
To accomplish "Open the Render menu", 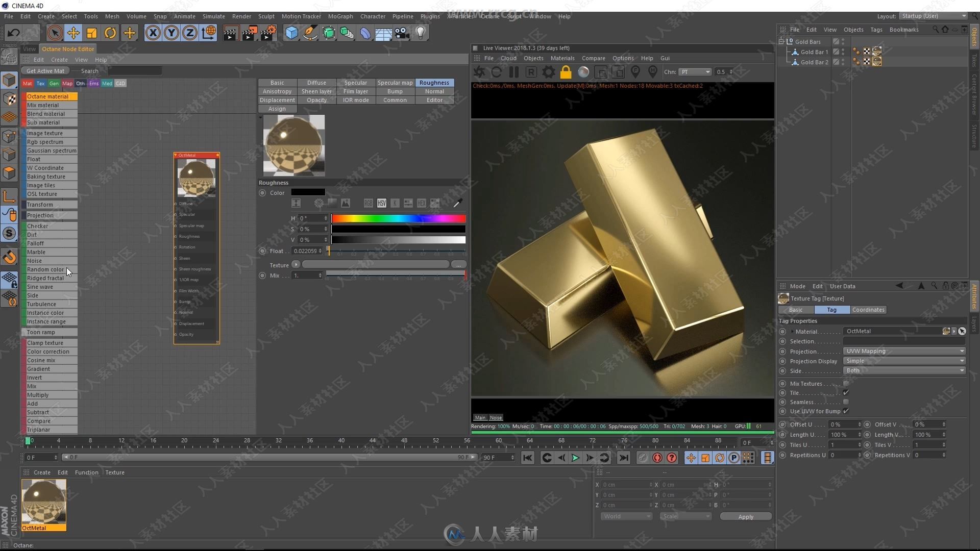I will (241, 16).
